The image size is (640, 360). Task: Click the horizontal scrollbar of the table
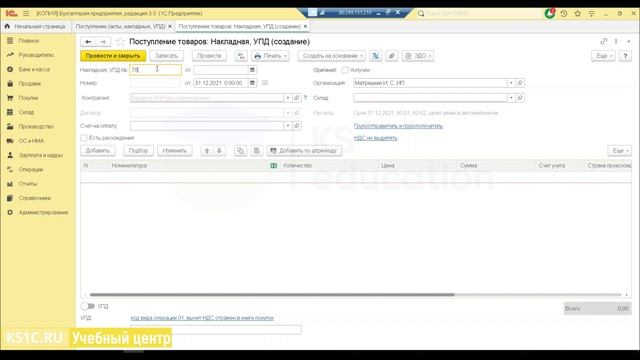[x=272, y=295]
